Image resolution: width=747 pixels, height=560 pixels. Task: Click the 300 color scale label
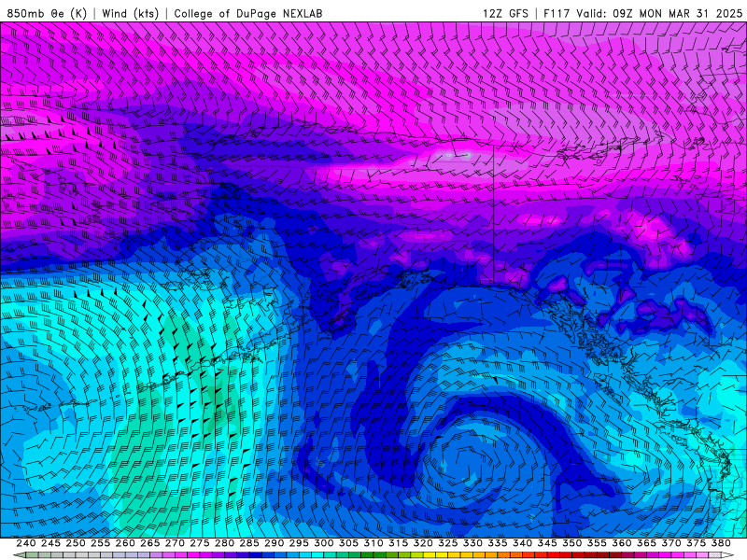point(323,543)
